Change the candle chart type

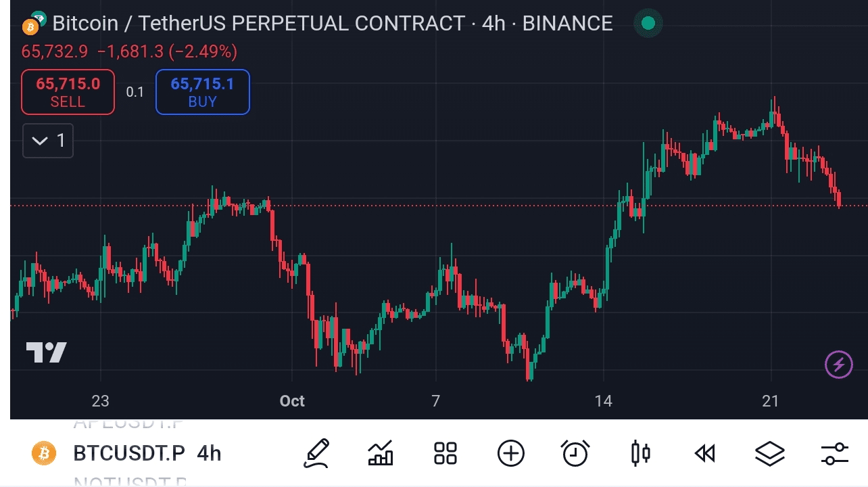coord(640,453)
